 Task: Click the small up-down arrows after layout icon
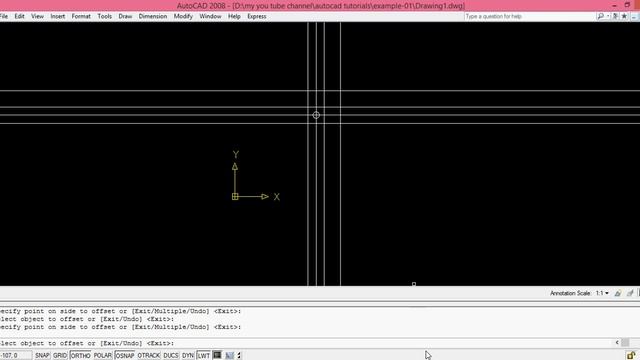click(x=239, y=356)
